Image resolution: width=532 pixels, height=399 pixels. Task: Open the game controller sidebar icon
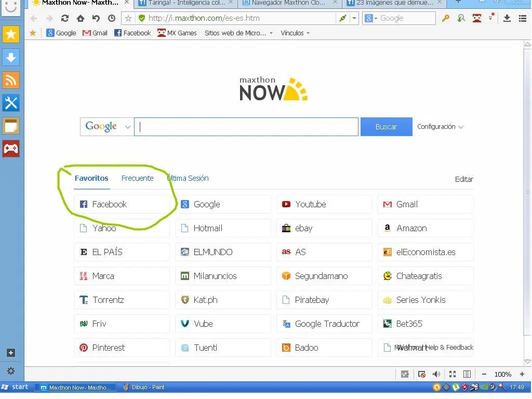(11, 149)
